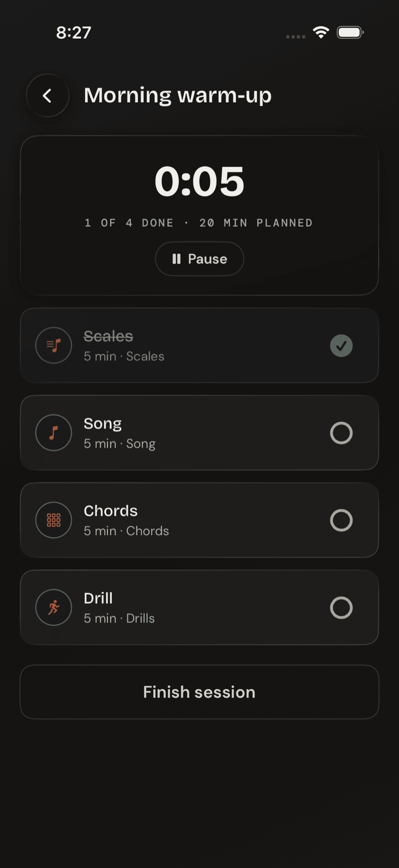Tap the Morning warm-up heading

pos(178,96)
